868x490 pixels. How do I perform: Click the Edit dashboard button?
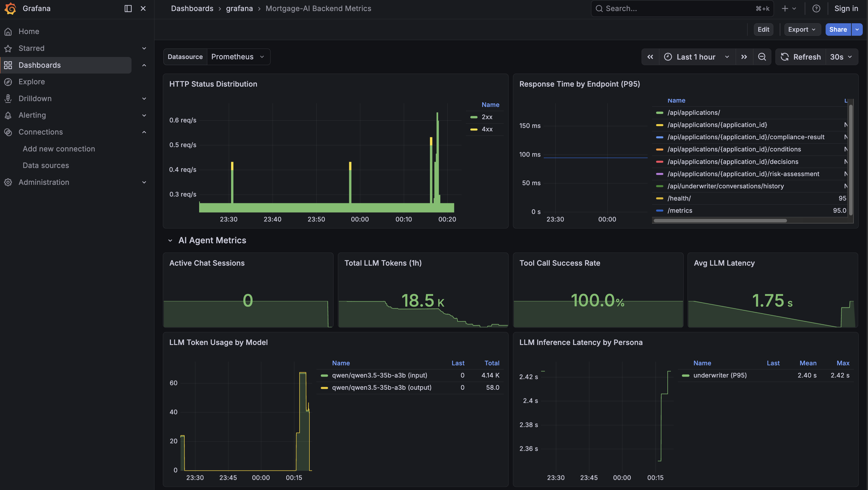763,29
